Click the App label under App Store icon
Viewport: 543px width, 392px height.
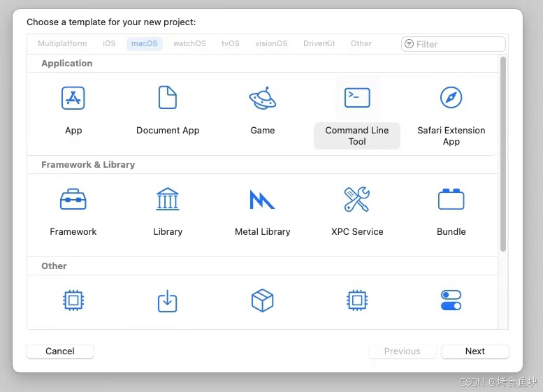coord(73,131)
